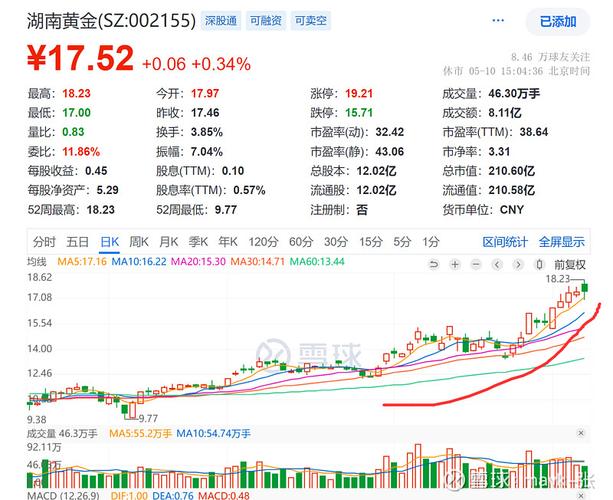The image size is (613, 500).
Task: Click the 换手 value 3.85%
Action: (x=207, y=132)
